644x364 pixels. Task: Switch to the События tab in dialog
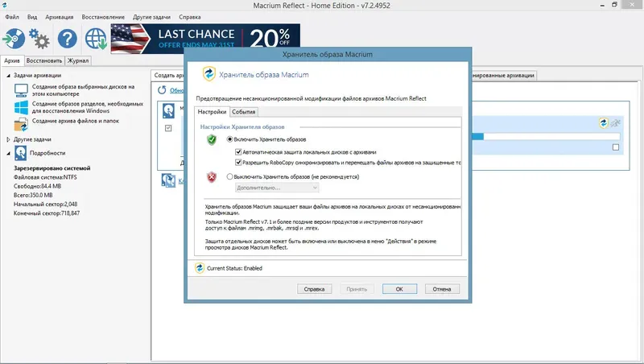[244, 112]
